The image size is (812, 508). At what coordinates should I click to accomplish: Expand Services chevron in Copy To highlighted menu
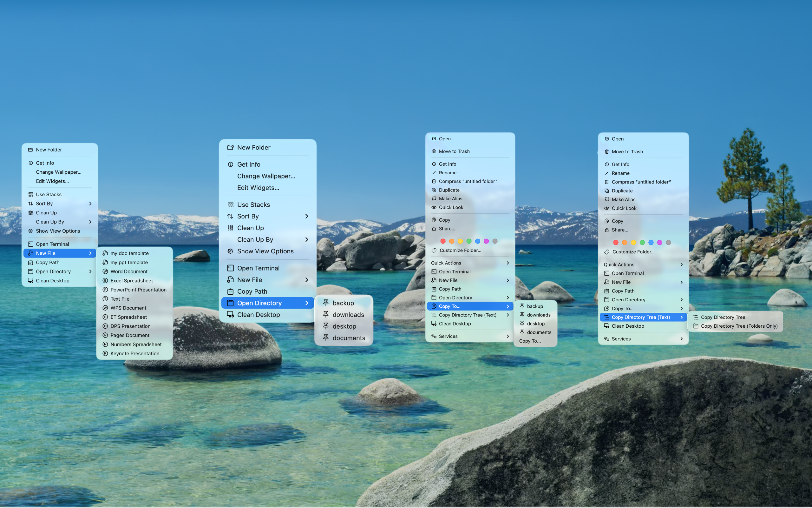[x=508, y=336]
